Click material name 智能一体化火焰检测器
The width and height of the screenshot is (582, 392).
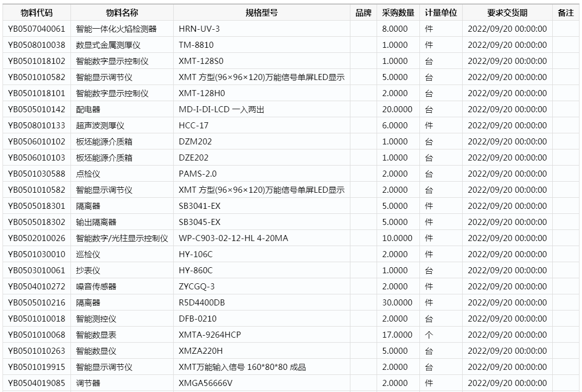pos(116,29)
